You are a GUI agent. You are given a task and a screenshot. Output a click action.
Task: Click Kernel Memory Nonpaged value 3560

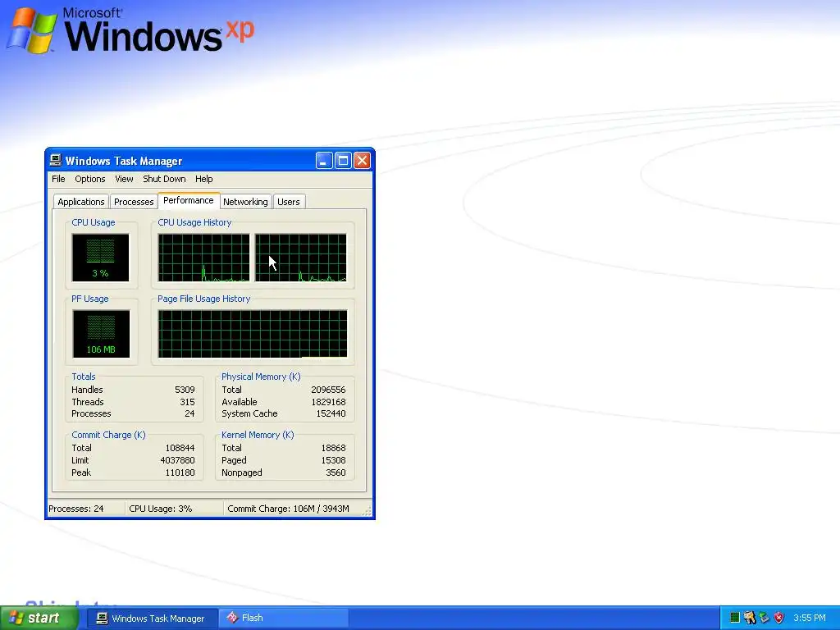(336, 472)
